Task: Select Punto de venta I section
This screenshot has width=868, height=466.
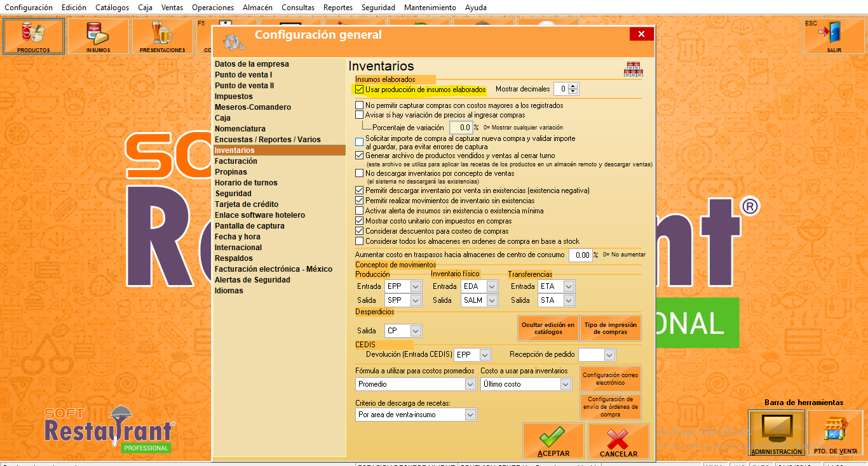Action: 243,75
